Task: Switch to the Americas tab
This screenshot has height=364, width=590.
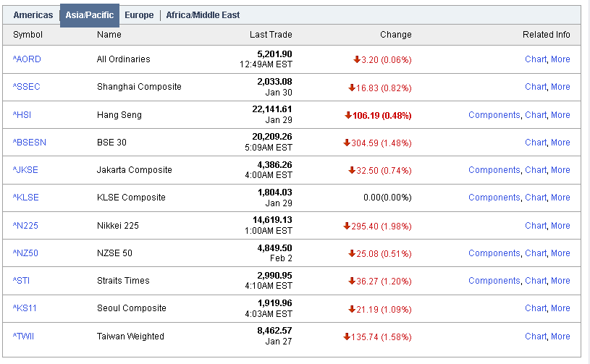Action: pos(33,15)
